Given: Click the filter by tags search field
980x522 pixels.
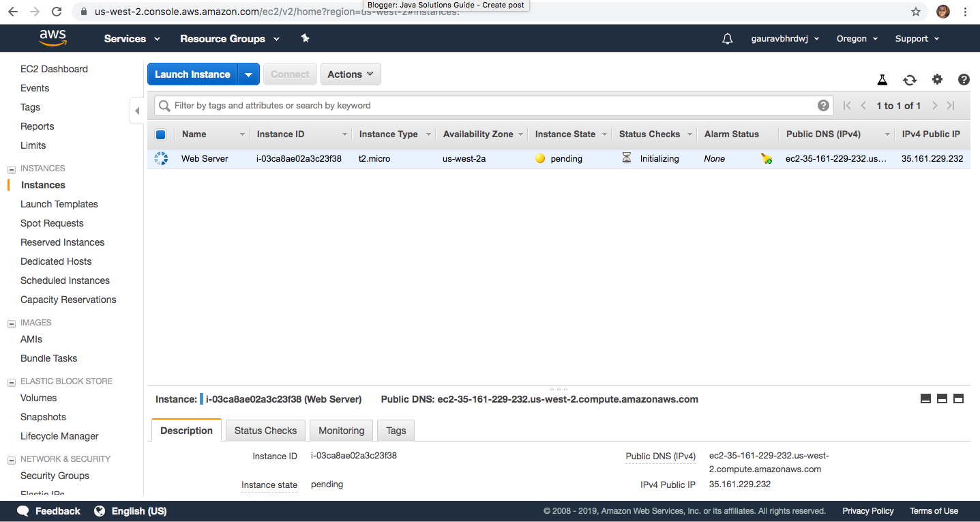Looking at the screenshot, I should pos(409,105).
